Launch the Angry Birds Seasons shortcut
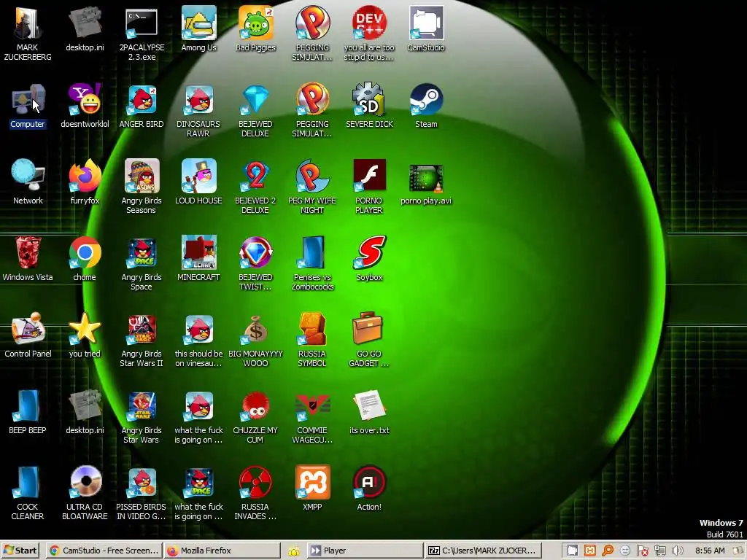The height and width of the screenshot is (560, 747). [x=142, y=187]
